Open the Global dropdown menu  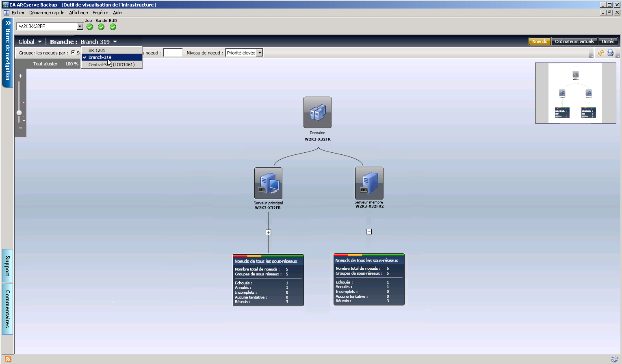pos(30,42)
